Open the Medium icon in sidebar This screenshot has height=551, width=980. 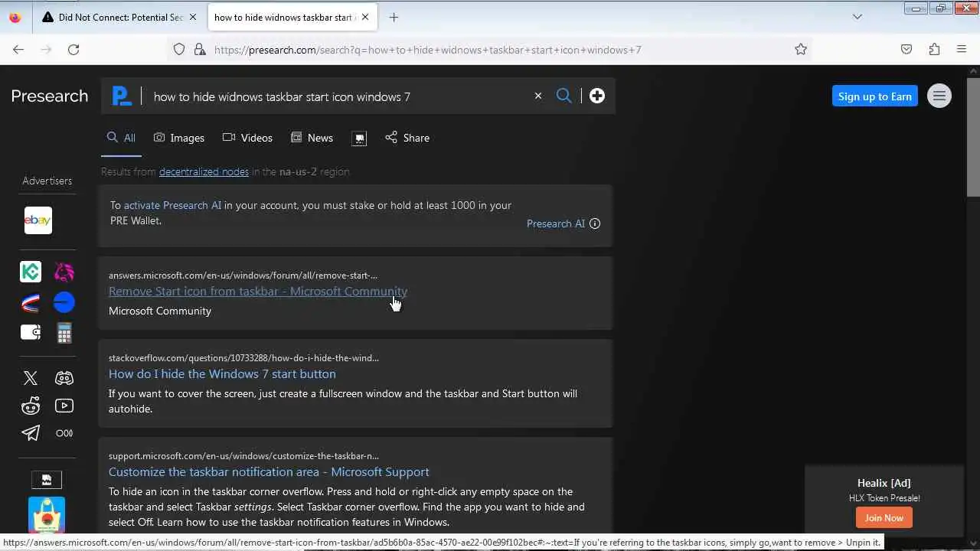pos(64,433)
